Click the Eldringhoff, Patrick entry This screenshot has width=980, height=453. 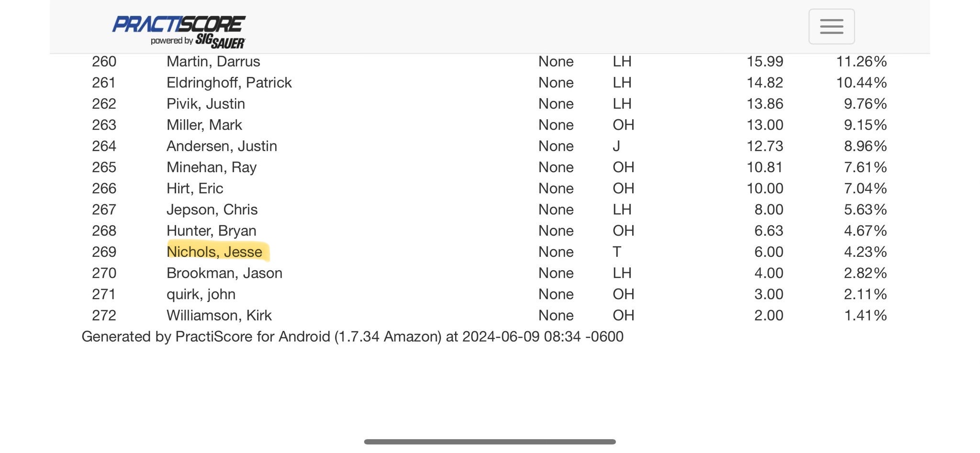229,82
